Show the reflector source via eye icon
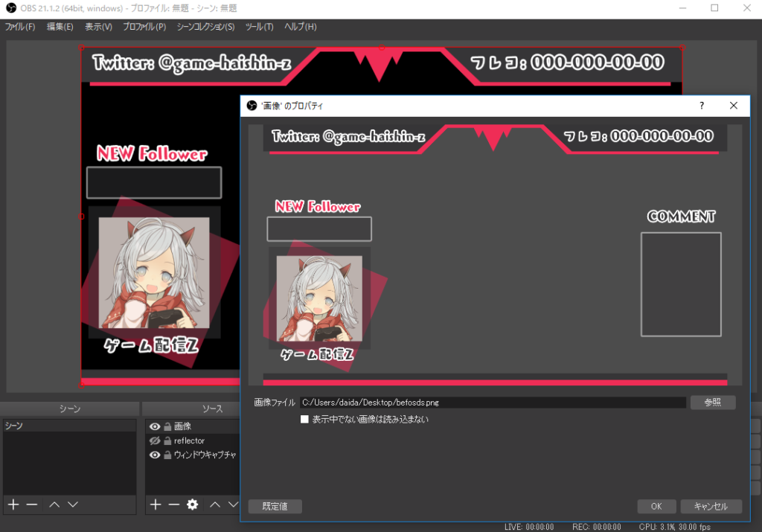Screen dimensions: 762x532 pyautogui.click(x=155, y=440)
